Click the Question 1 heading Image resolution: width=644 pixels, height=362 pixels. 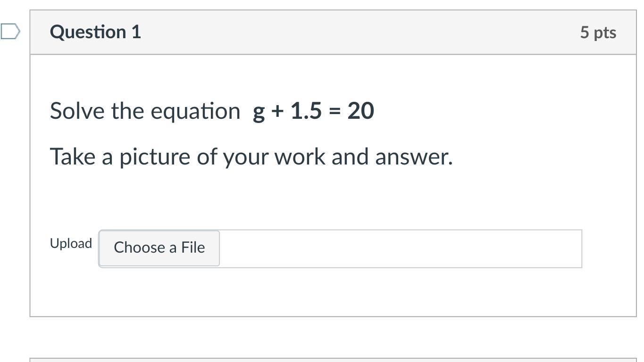pyautogui.click(x=95, y=32)
